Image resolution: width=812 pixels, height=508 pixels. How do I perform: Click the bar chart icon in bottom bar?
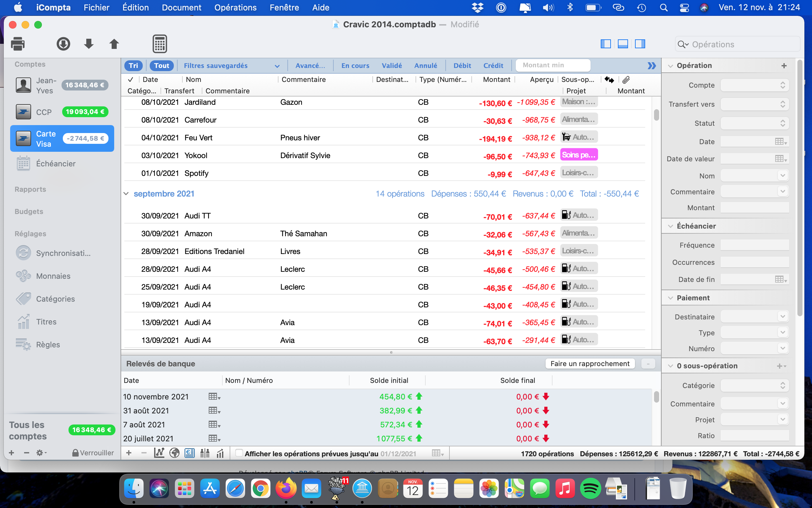220,453
